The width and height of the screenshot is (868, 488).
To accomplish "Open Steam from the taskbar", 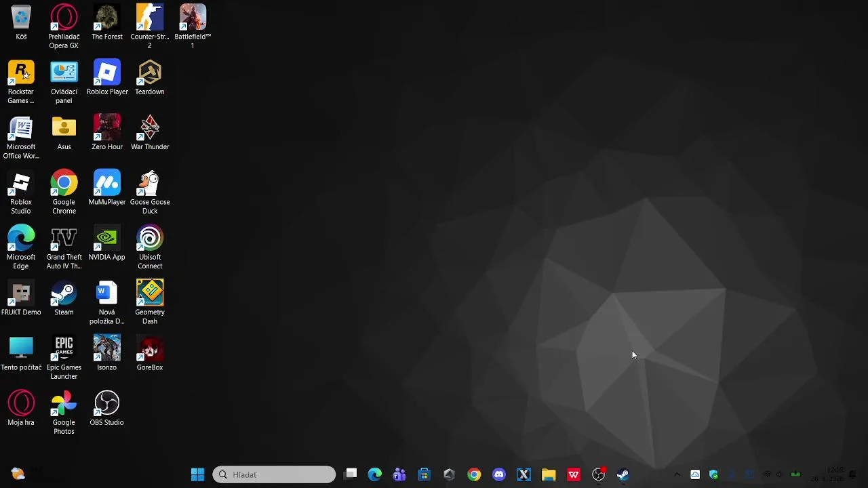I will [623, 474].
